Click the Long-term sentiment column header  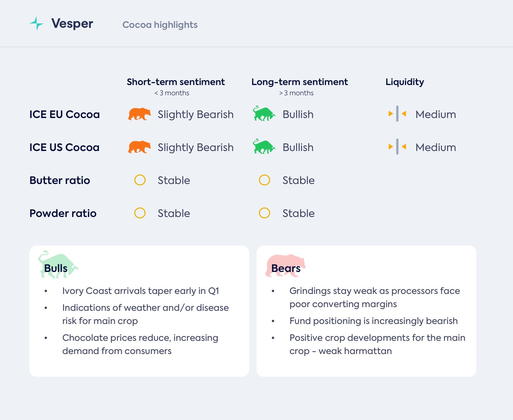click(x=299, y=82)
